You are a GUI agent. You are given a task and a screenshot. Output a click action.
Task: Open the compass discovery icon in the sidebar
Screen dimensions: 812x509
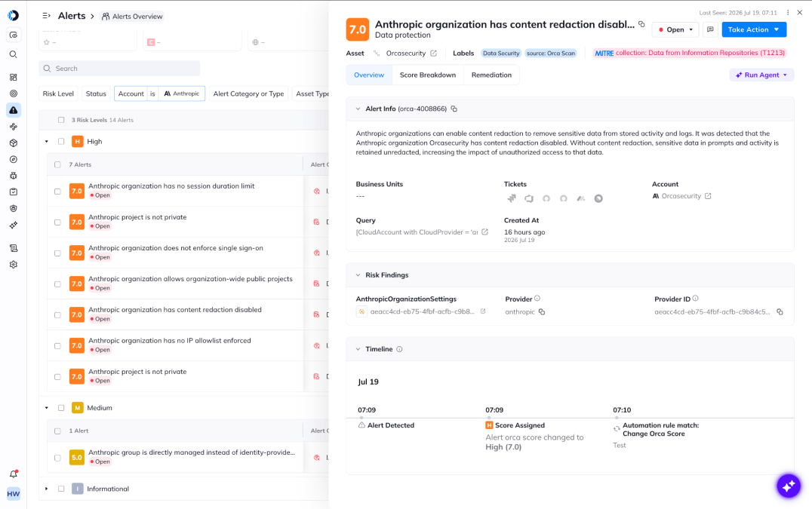point(14,159)
